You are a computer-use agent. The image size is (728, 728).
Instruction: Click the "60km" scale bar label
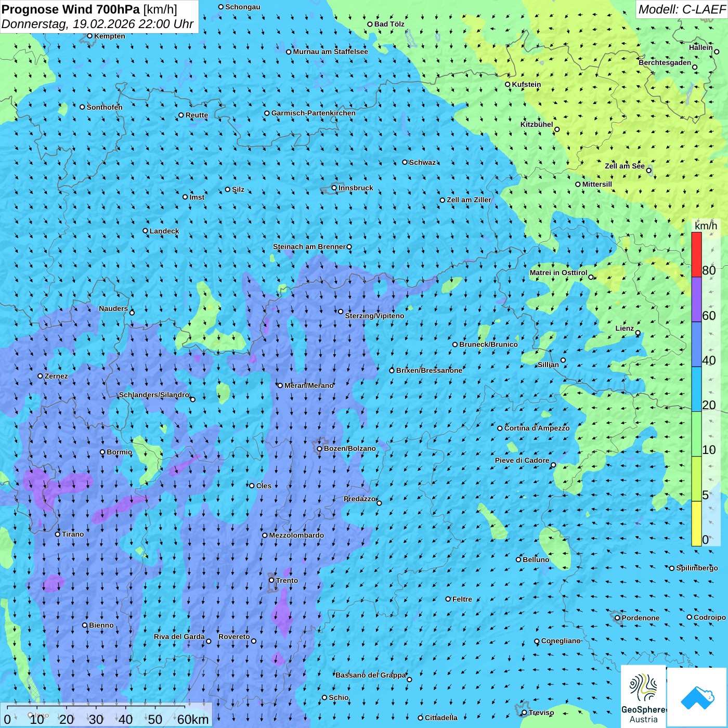[193, 719]
